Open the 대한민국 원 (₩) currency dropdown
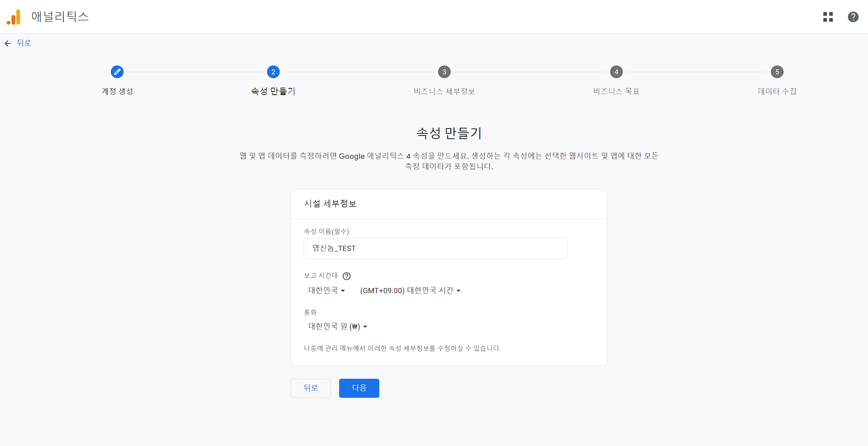Screen dimensions: 868x446 [x=338, y=326]
